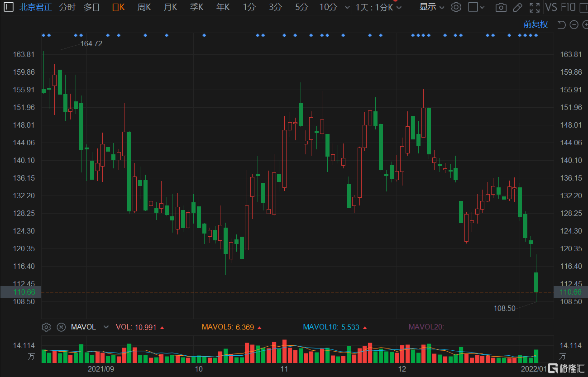Viewport: 588px width, 377px height.
Task: Open the F10 stock details page
Action: (x=569, y=7)
